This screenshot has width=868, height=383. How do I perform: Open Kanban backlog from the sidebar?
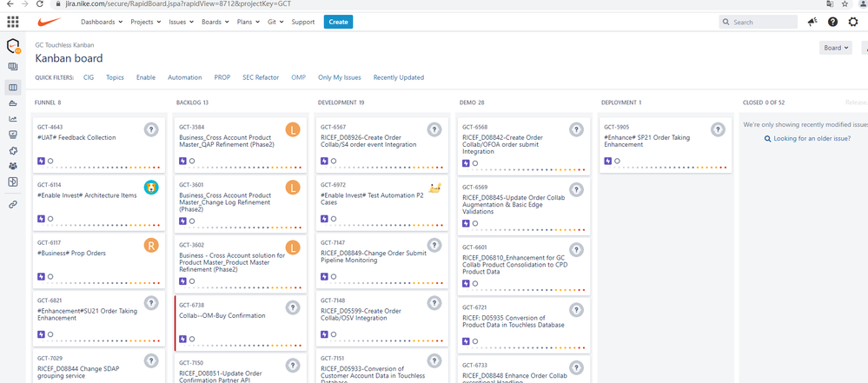click(13, 67)
